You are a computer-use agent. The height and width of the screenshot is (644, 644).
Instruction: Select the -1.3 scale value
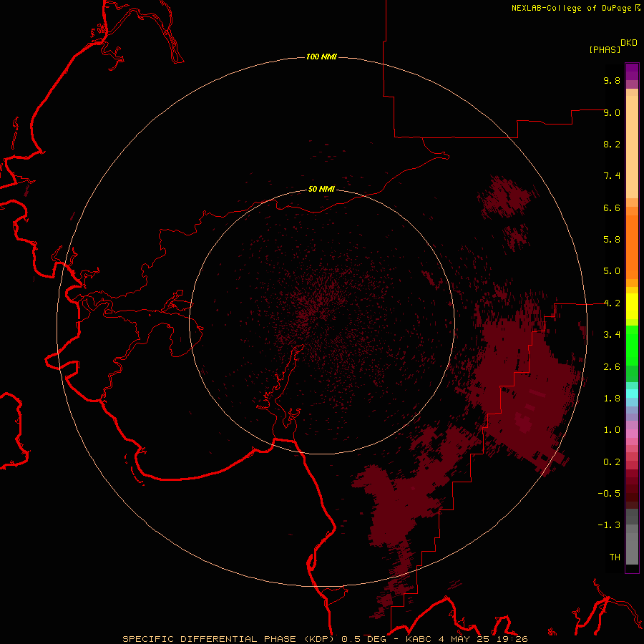(609, 525)
